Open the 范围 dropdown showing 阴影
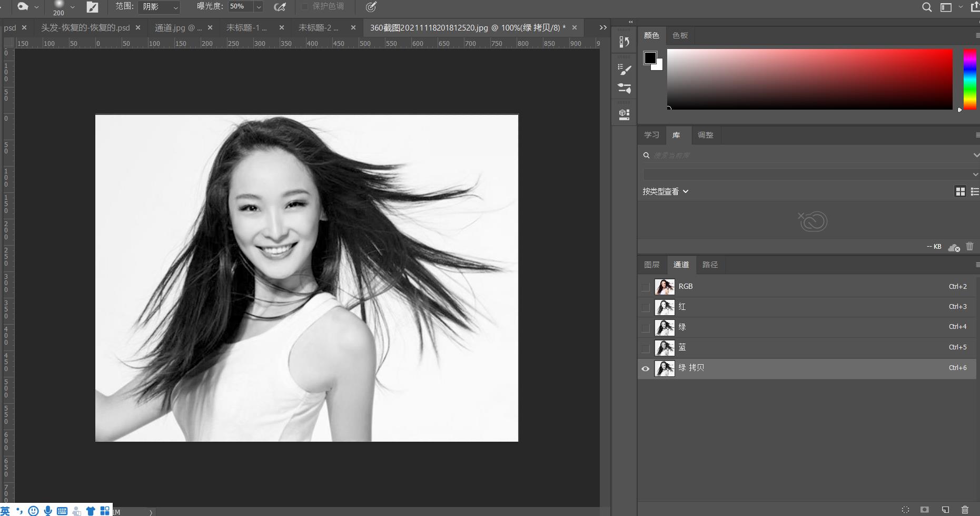 point(159,7)
